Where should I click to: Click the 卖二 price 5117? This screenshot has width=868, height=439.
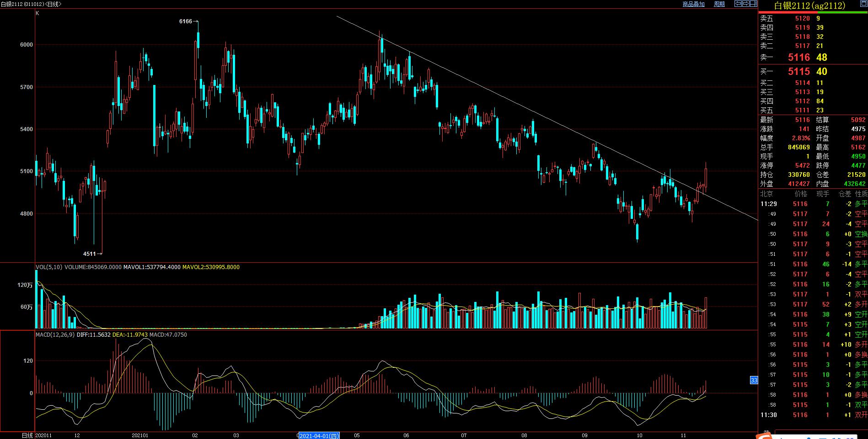[x=802, y=46]
